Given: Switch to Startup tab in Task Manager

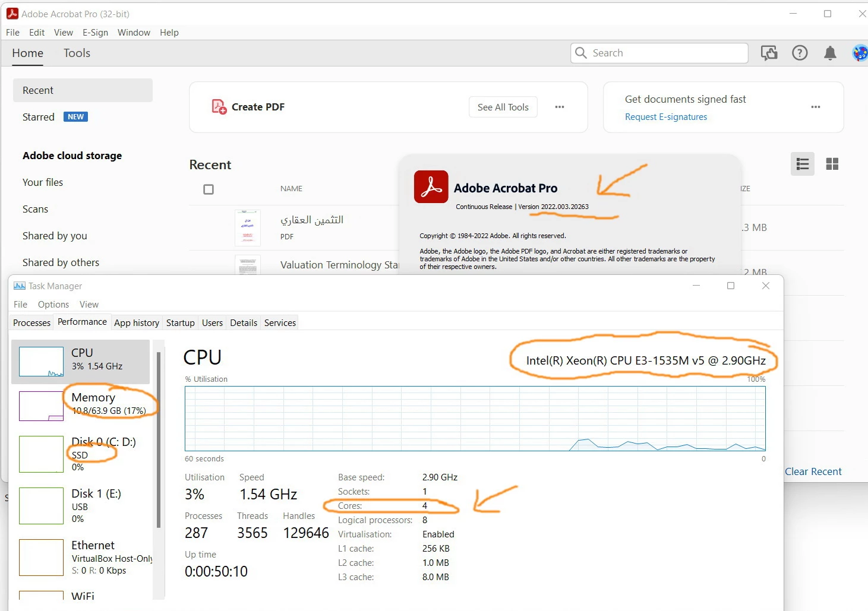Looking at the screenshot, I should point(181,323).
